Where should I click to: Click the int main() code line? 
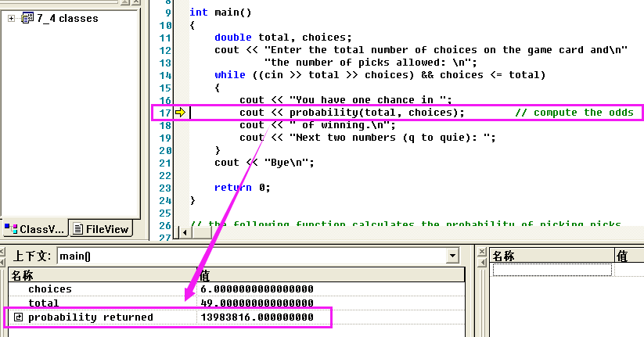tap(220, 13)
